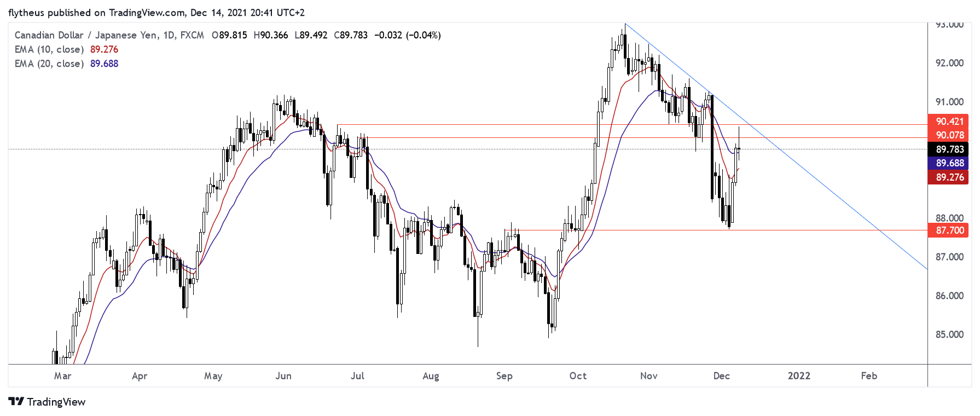Click the Oct label on time axis
Viewport: 980px width, 416px height.
[x=578, y=376]
